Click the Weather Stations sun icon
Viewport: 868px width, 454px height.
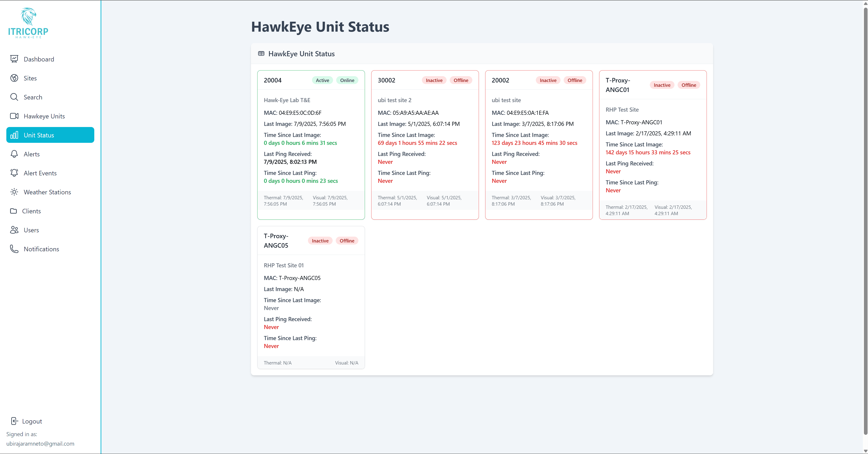point(14,192)
